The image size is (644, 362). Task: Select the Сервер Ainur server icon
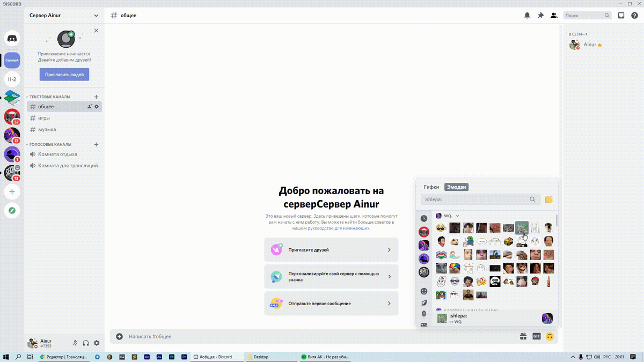click(x=12, y=61)
